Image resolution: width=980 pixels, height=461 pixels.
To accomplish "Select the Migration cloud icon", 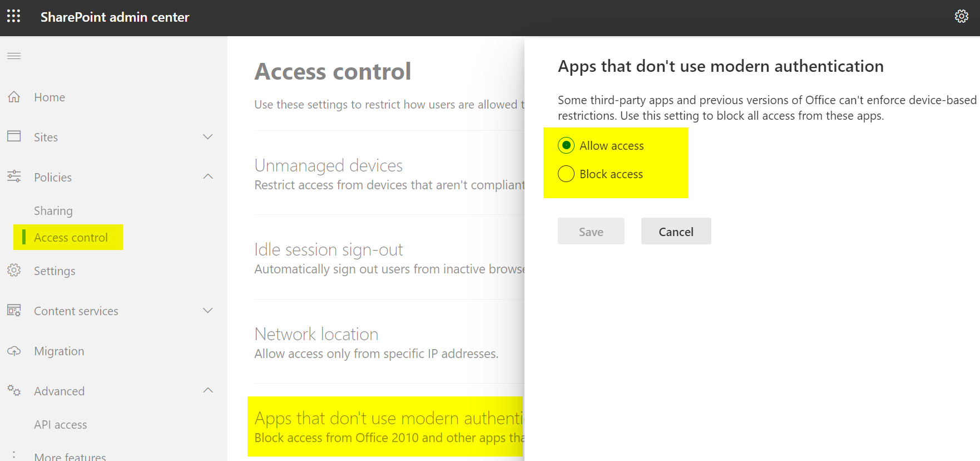I will [x=14, y=351].
